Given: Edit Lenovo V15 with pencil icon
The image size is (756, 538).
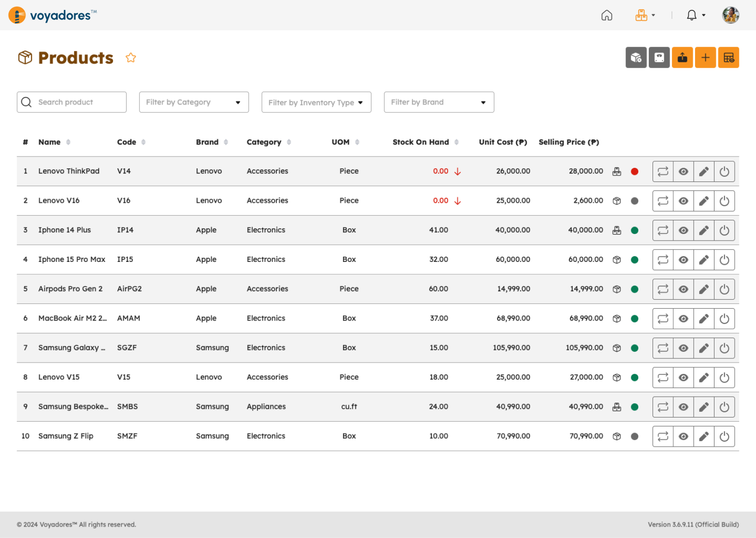Looking at the screenshot, I should point(704,377).
